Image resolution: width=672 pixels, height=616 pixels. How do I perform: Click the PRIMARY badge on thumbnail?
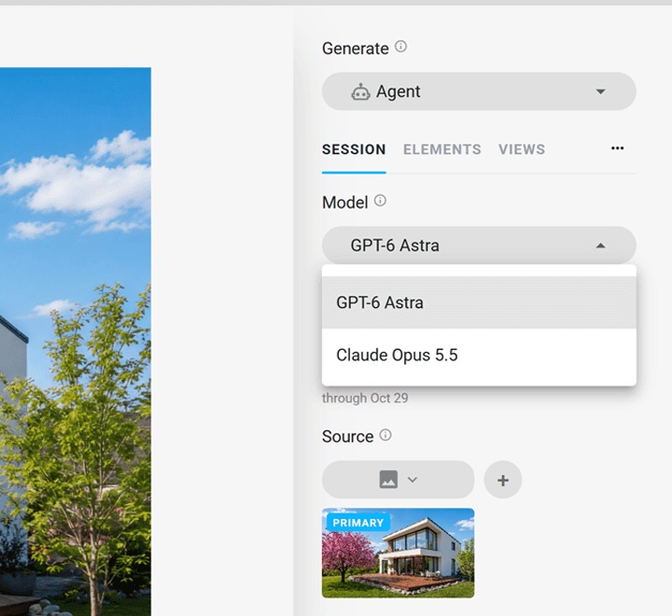coord(357,523)
